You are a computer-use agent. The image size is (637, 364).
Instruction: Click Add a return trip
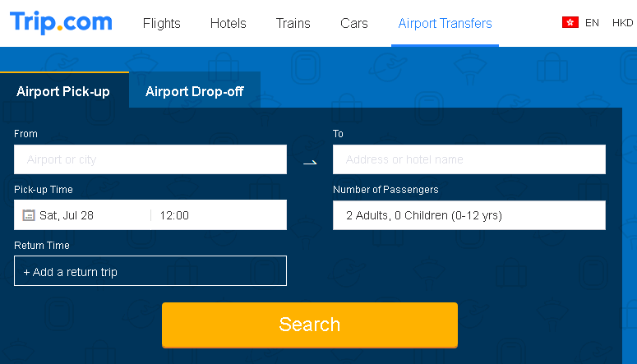click(150, 271)
